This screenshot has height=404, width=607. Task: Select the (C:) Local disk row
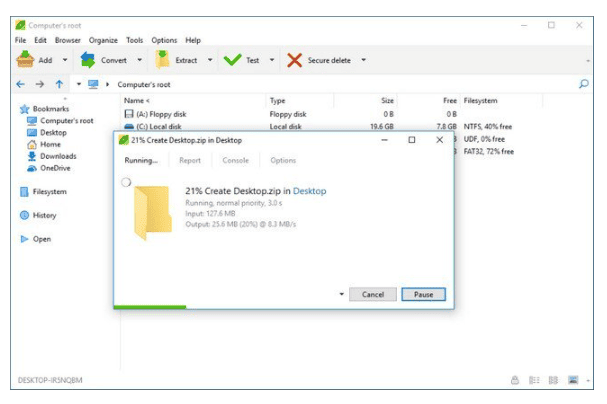point(318,127)
